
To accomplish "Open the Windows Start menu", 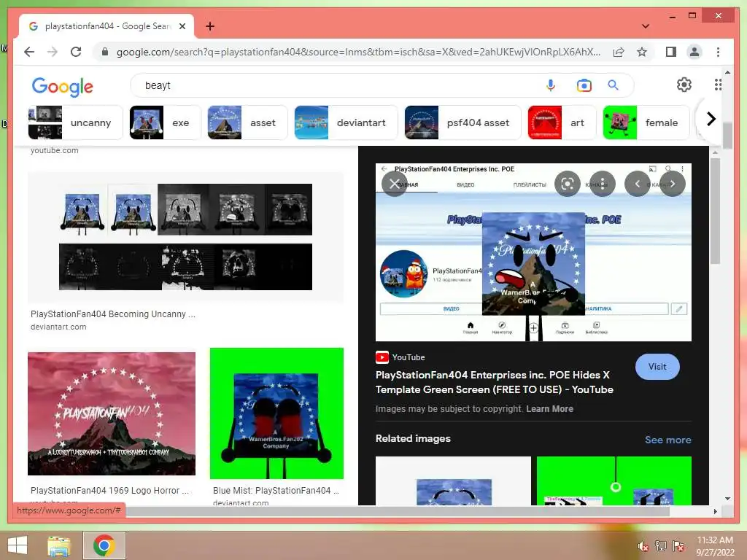I will pos(18,545).
